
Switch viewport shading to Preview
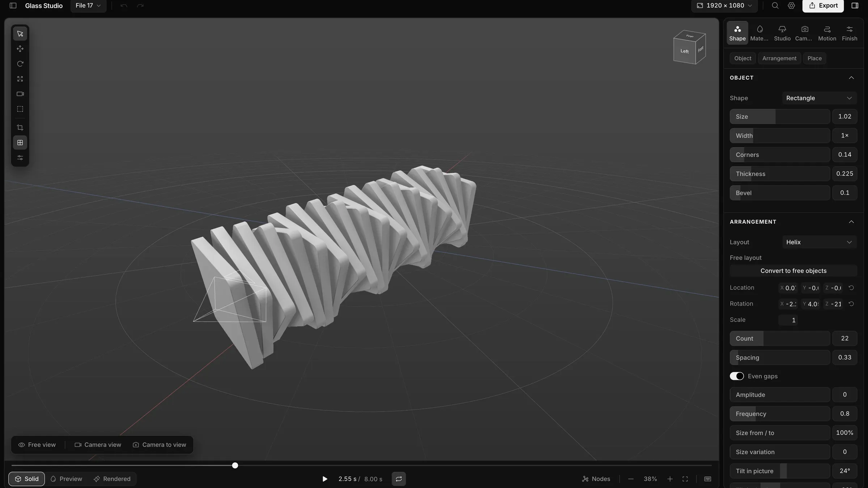(66, 479)
